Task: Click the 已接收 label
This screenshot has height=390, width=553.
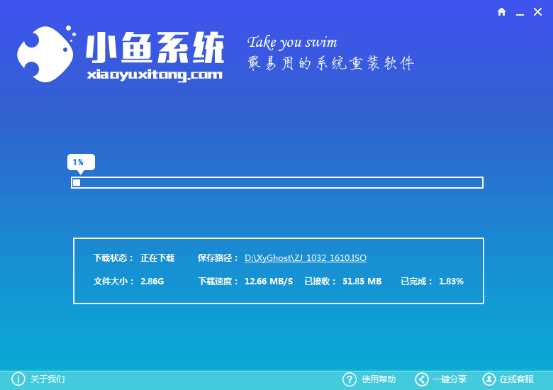Action: pos(320,281)
